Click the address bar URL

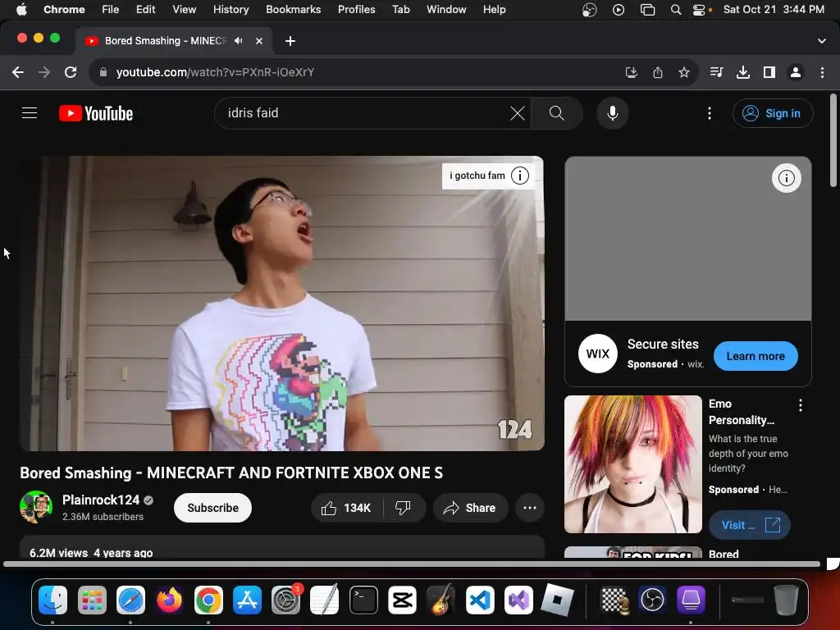tap(216, 72)
